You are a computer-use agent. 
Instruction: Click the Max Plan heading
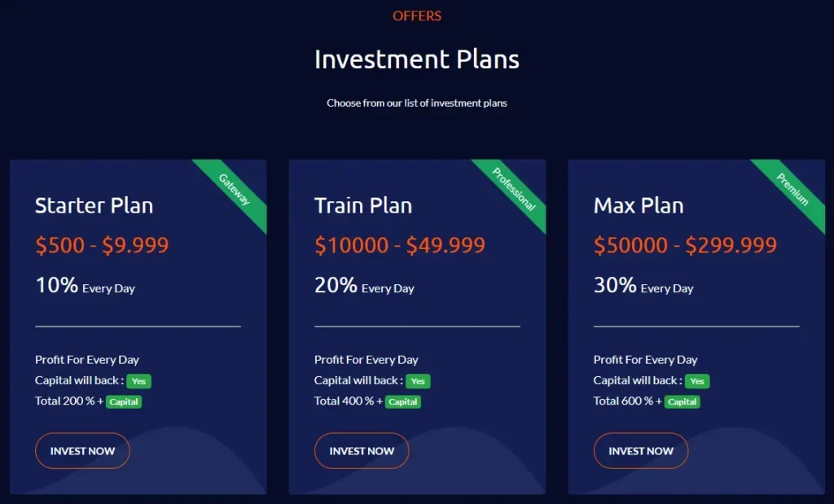pyautogui.click(x=639, y=206)
